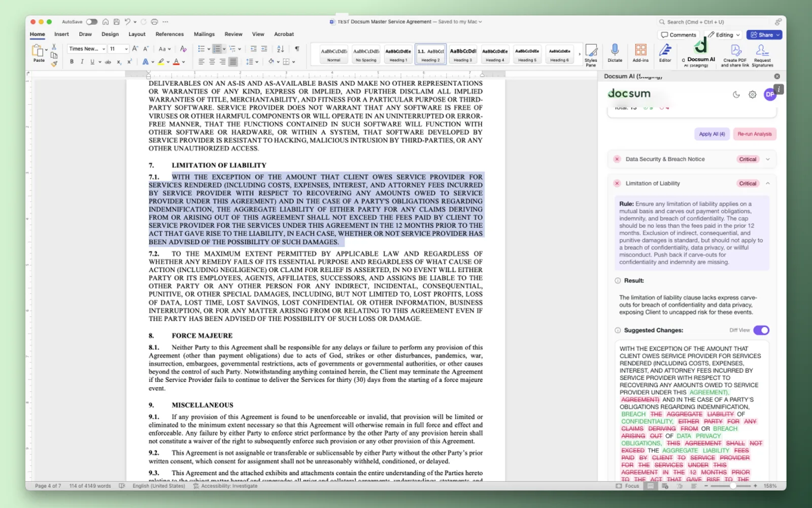This screenshot has height=508, width=812.
Task: Open the Comments button
Action: point(679,35)
